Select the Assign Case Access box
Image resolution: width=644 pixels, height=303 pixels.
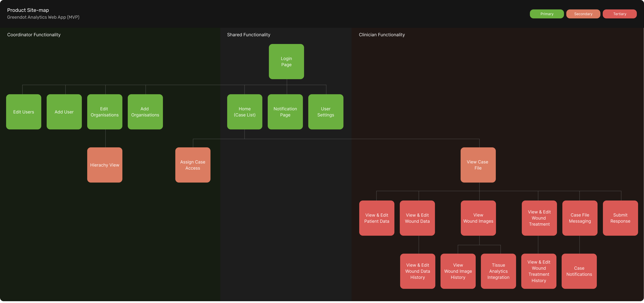[193, 165]
